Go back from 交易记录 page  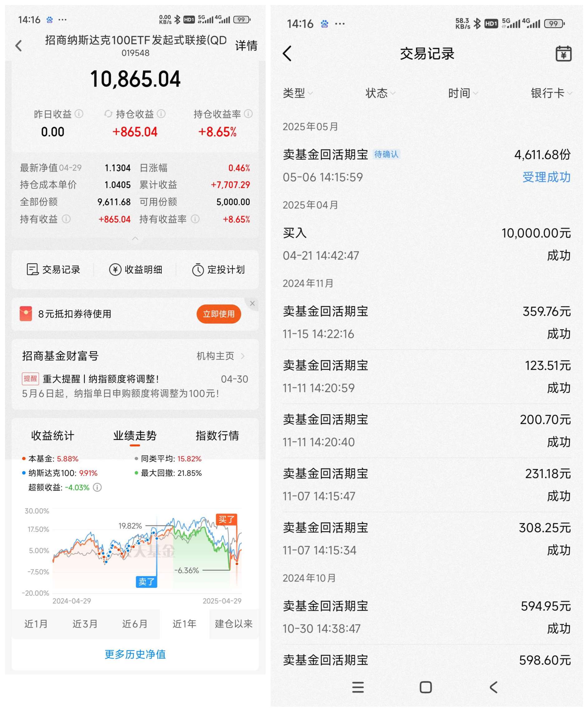287,54
